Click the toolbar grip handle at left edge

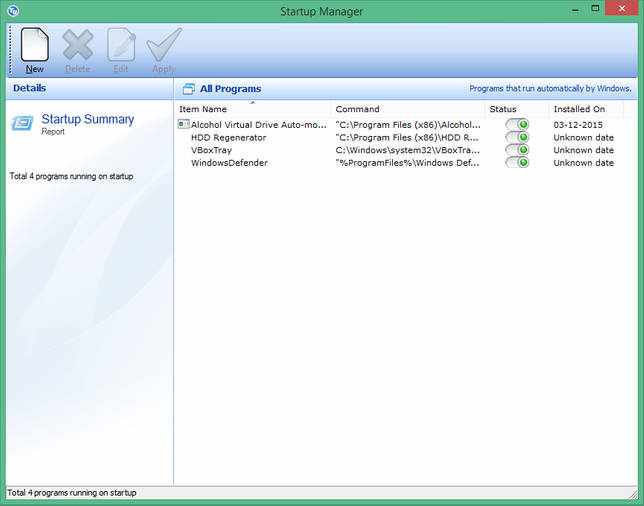point(9,50)
